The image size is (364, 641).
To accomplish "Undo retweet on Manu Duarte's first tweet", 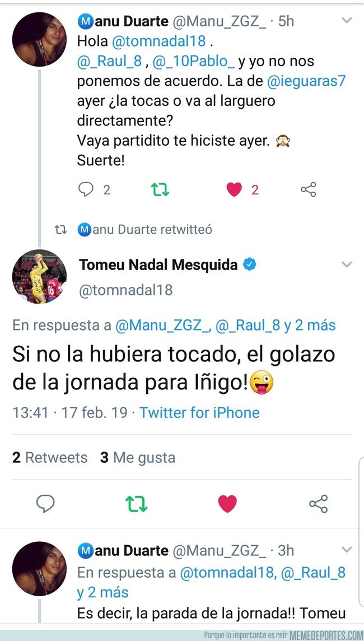I will coord(160,190).
